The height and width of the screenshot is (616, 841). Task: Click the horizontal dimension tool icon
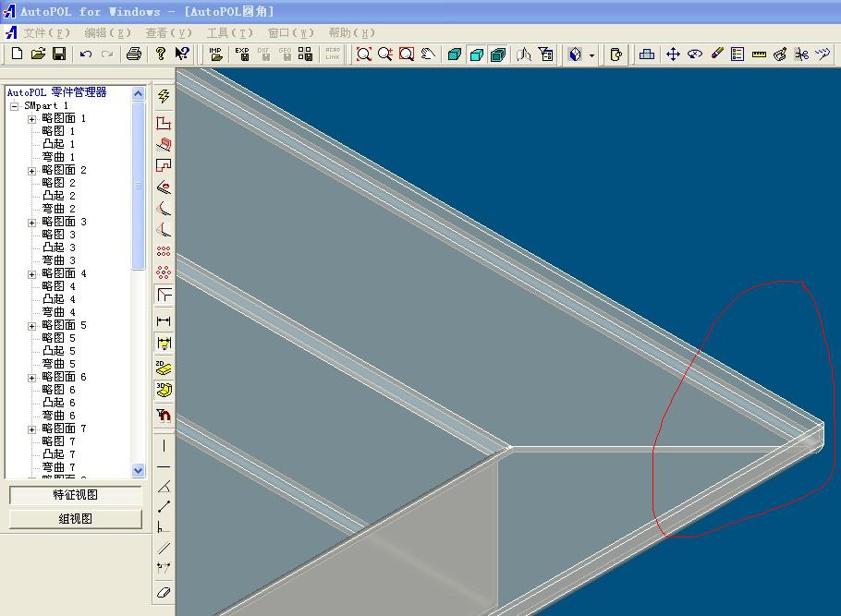(164, 321)
